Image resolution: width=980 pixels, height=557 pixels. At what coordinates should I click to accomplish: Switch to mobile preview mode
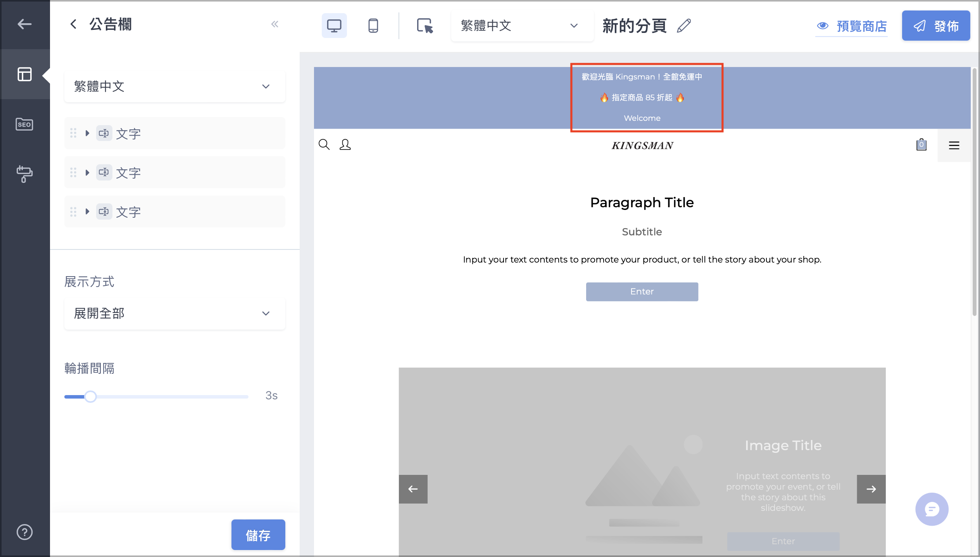(x=373, y=26)
